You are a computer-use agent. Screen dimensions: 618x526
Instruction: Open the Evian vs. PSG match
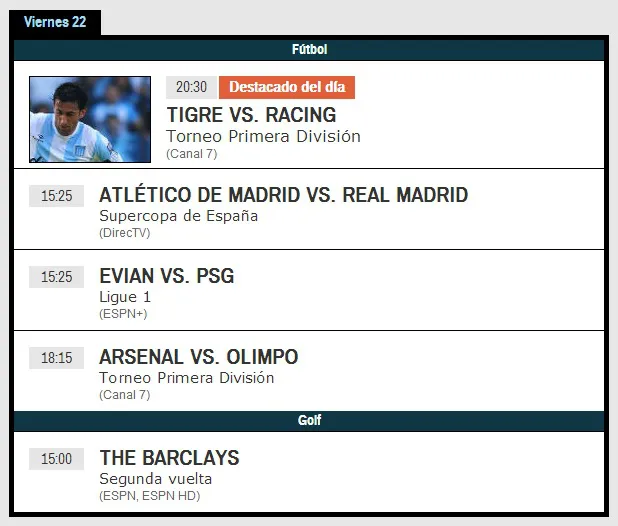167,276
